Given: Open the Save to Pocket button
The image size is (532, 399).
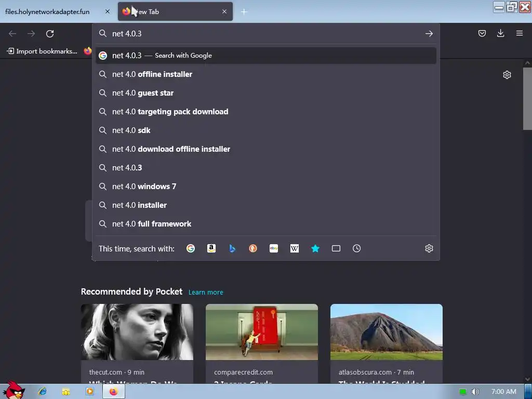Looking at the screenshot, I should coord(482,33).
